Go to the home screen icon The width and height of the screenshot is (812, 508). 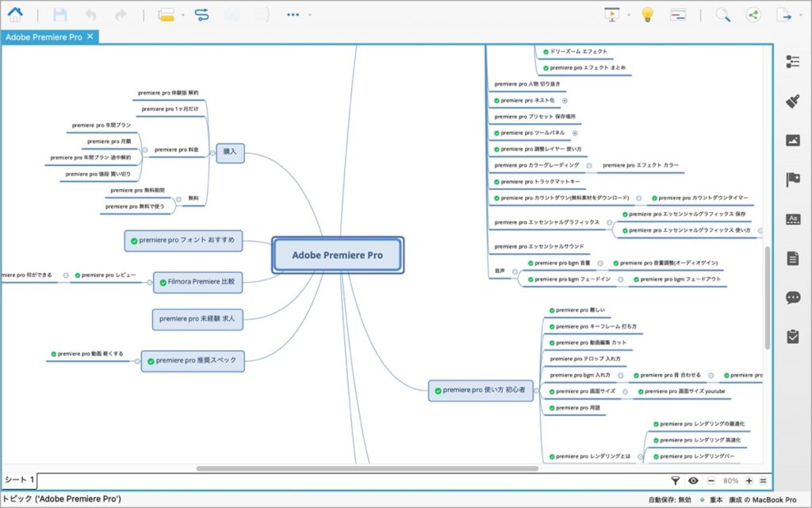pos(15,14)
